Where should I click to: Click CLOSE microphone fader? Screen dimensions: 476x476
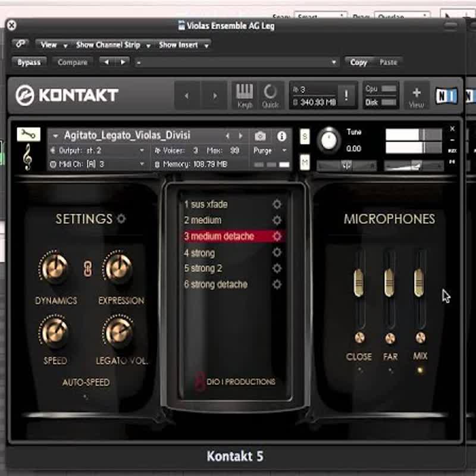[359, 283]
